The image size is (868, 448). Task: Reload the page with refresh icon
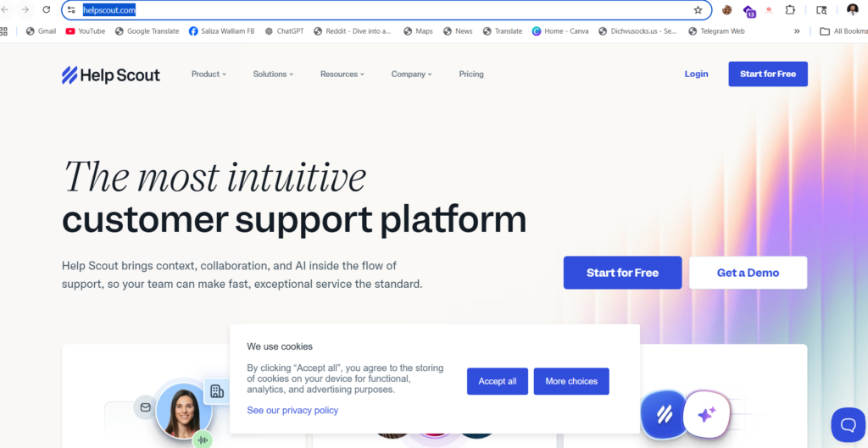[x=47, y=9]
